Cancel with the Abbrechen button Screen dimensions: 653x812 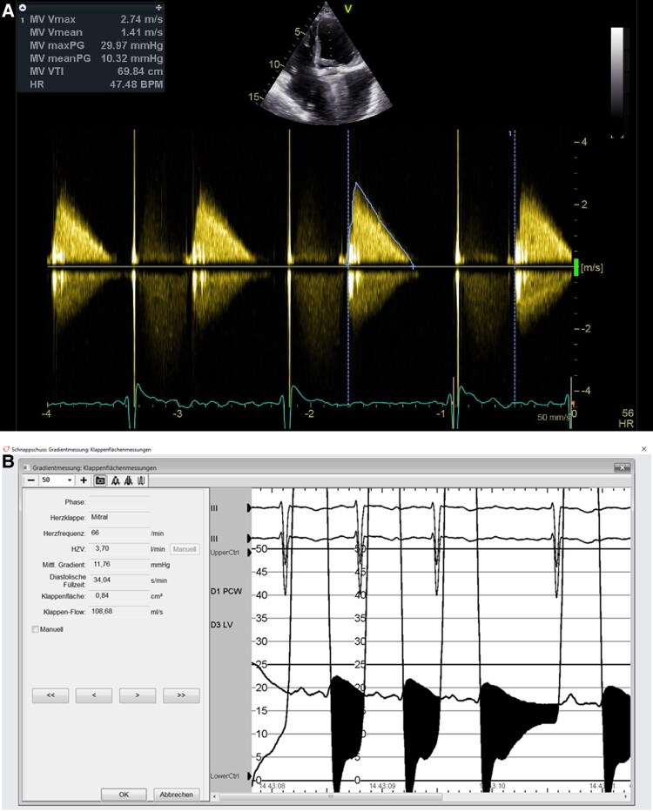176,795
